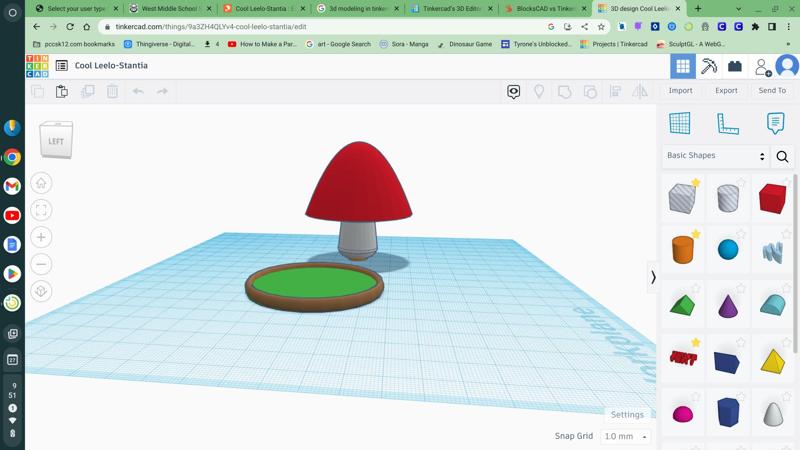
Task: Click the Fit all in view icon
Action: pos(41,210)
